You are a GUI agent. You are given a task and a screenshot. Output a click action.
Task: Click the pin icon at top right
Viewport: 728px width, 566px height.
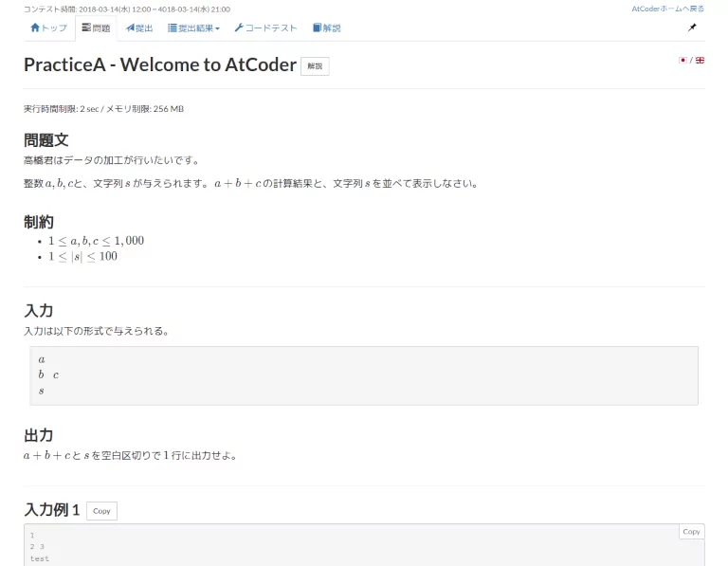pyautogui.click(x=692, y=27)
